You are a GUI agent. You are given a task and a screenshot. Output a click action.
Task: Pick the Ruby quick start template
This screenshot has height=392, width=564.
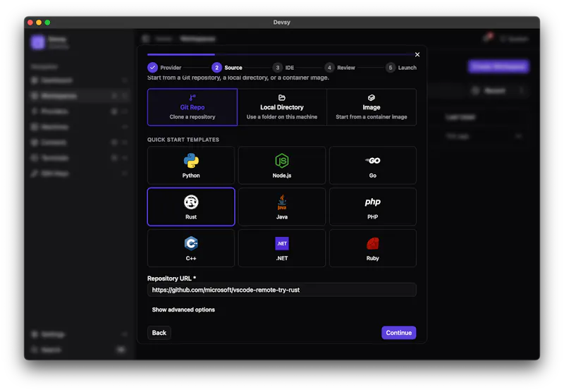tap(373, 248)
